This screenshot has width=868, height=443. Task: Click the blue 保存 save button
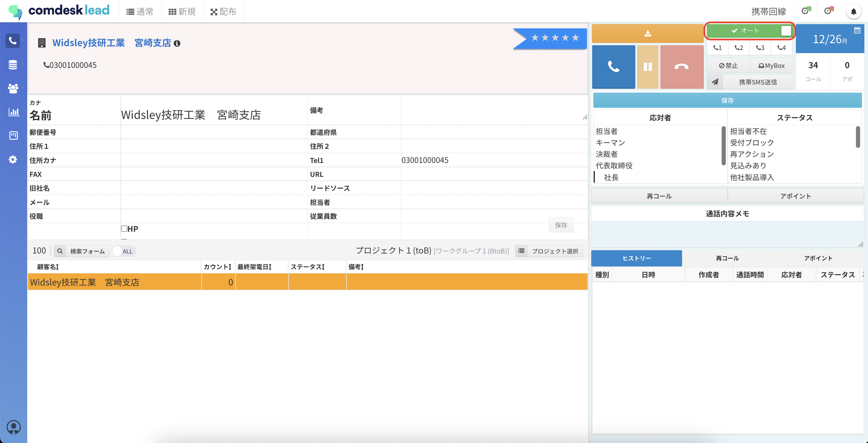pos(727,100)
